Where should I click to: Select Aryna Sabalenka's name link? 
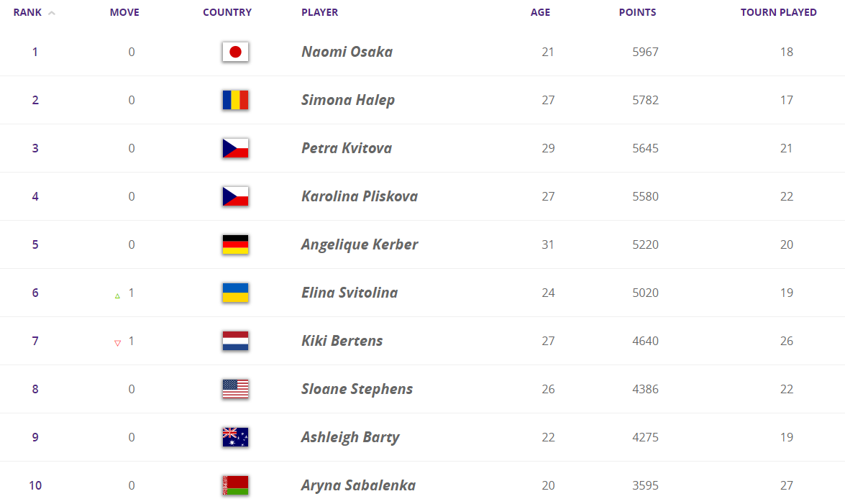pyautogui.click(x=358, y=485)
